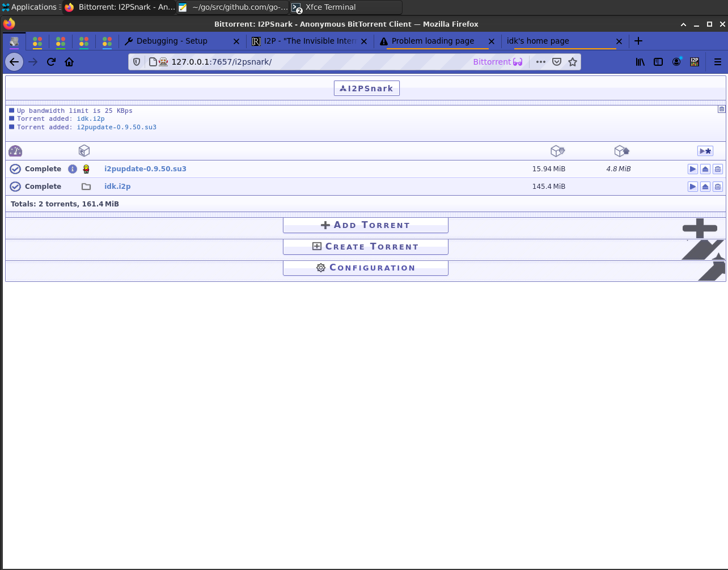Open a new browser tab
Viewport: 728px width, 570px height.
coord(638,41)
